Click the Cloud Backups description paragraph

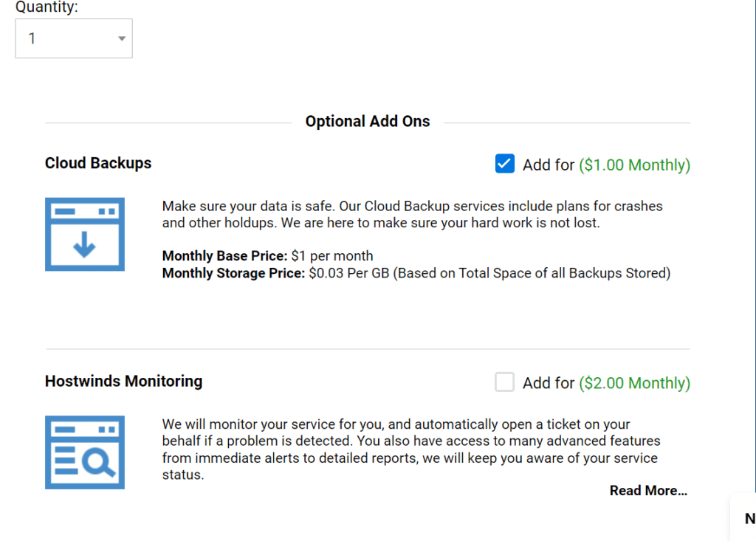tap(412, 214)
